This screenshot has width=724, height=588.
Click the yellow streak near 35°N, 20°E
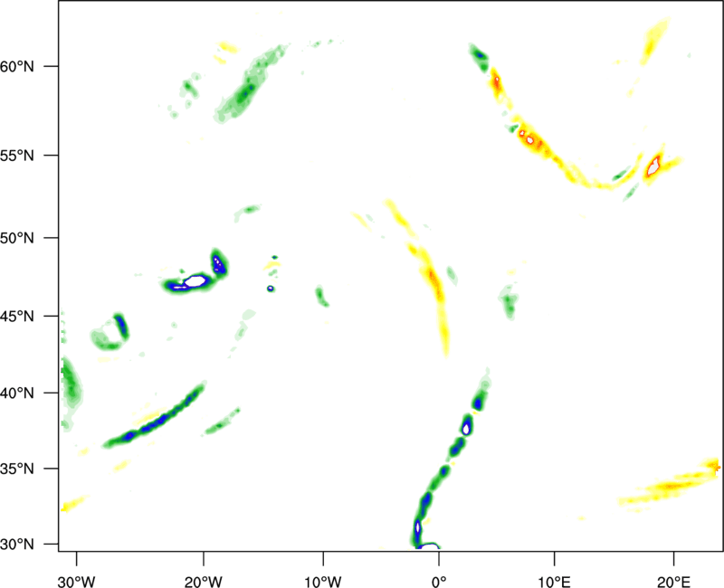[x=672, y=486]
